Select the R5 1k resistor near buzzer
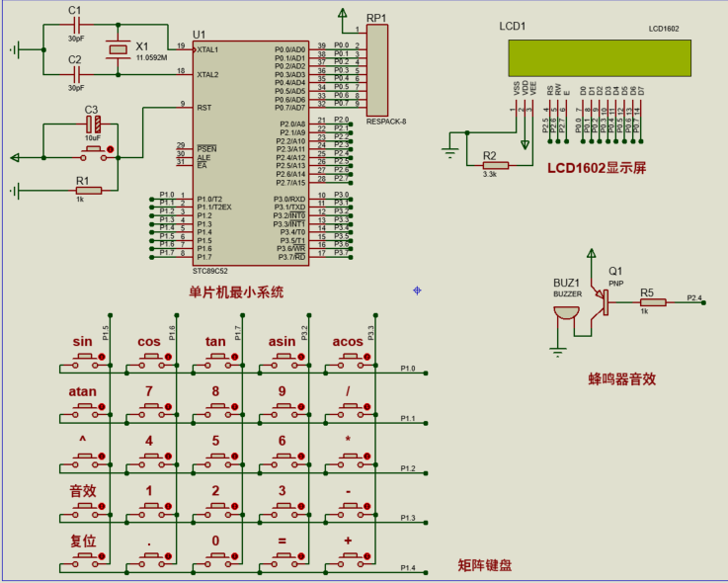The image size is (728, 583). click(x=652, y=301)
